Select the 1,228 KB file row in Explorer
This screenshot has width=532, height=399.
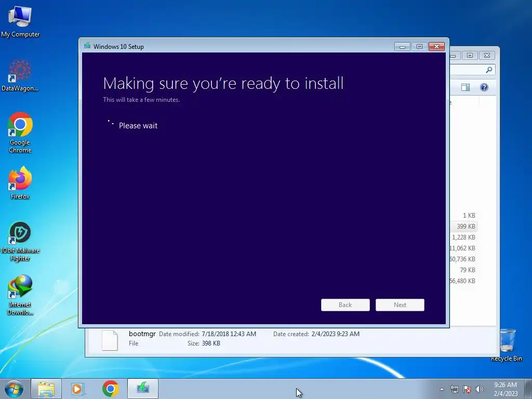coord(463,237)
